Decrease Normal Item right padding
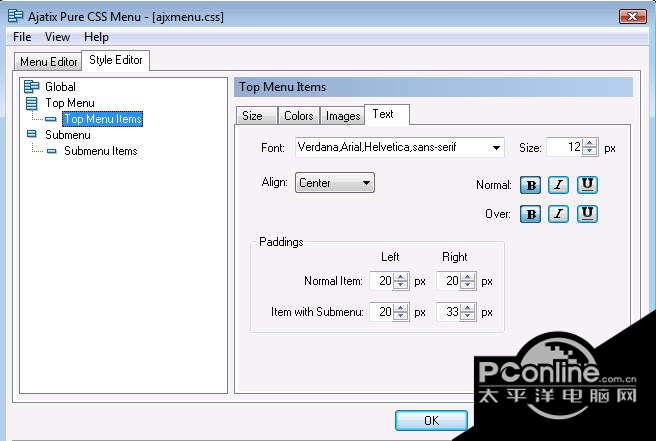The image size is (656, 441). (468, 285)
